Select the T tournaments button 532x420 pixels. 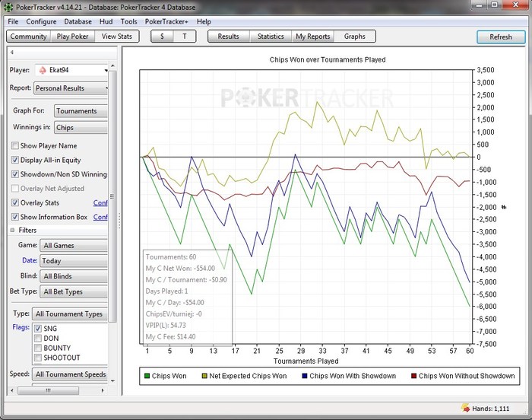185,37
